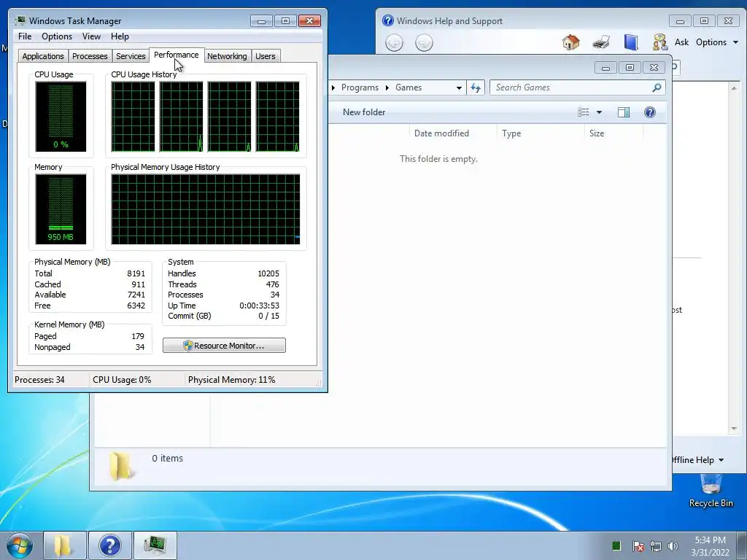Click the Programs breadcrumb in Explorer
Screen dimensions: 747x560
pyautogui.click(x=360, y=87)
